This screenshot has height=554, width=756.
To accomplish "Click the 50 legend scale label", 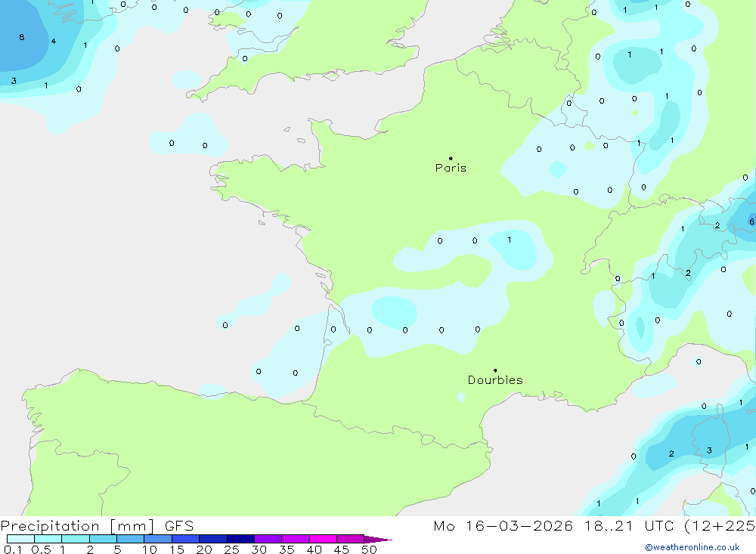I will click(369, 549).
